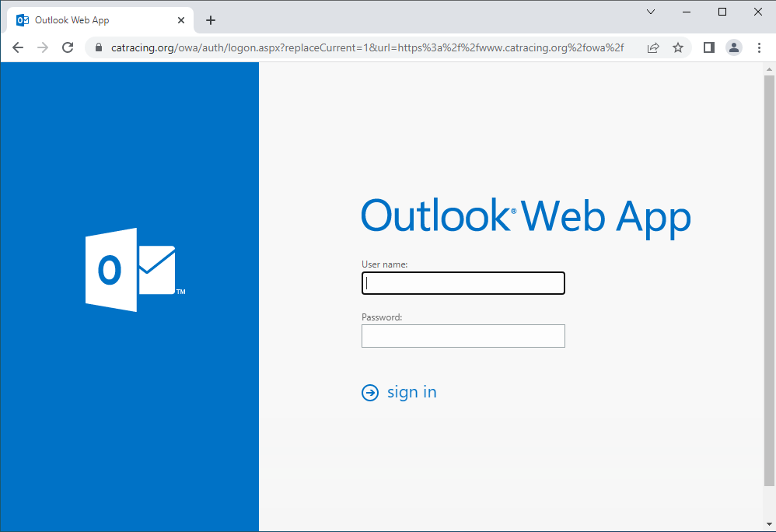This screenshot has width=776, height=532.
Task: Click the Outlook logo on blue panel
Action: point(135,270)
